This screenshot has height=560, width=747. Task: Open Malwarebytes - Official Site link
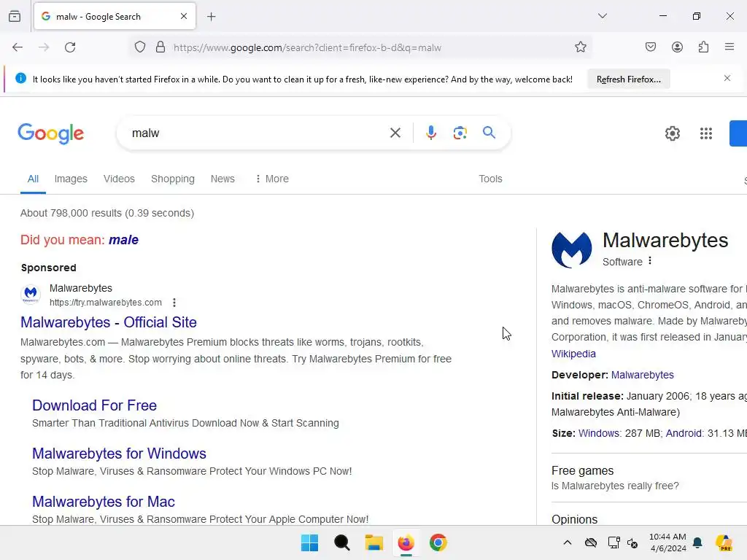[109, 322]
